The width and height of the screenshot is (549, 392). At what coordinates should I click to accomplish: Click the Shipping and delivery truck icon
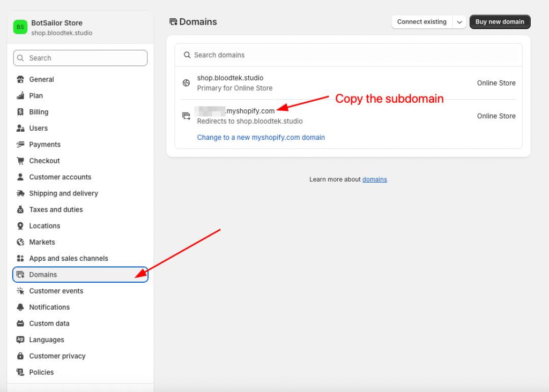point(20,193)
